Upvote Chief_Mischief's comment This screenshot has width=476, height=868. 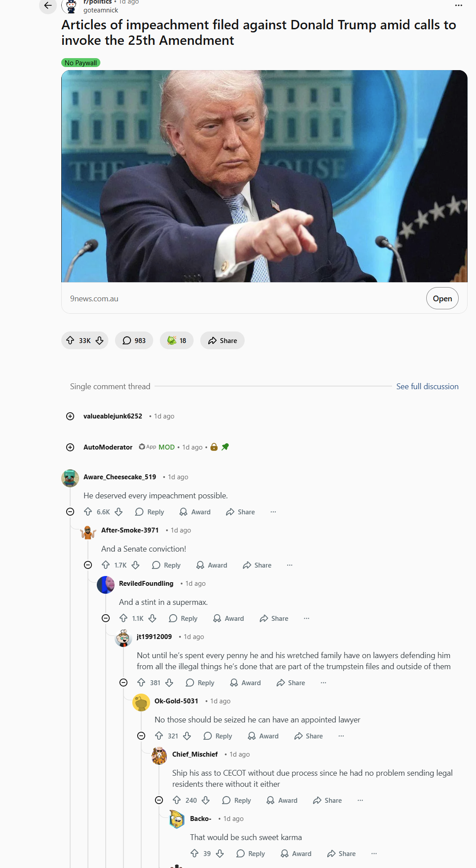(x=177, y=800)
